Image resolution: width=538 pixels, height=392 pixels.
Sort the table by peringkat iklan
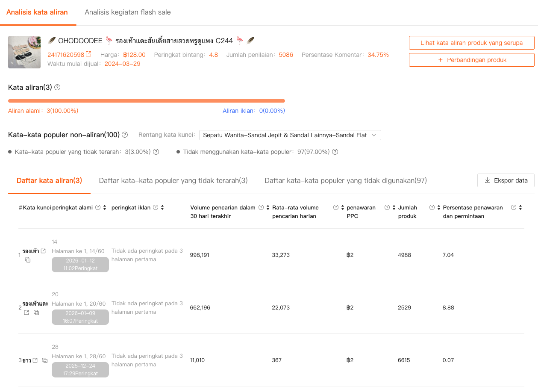point(162,208)
